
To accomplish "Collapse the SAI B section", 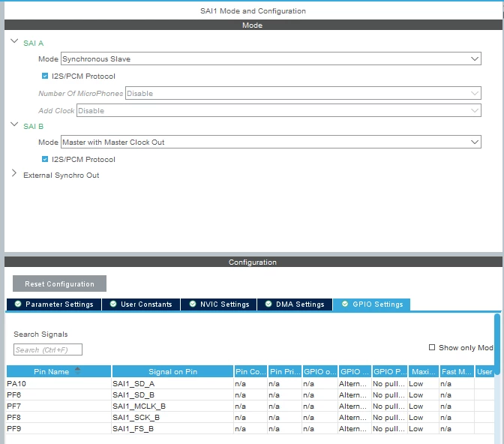I will 14,124.
